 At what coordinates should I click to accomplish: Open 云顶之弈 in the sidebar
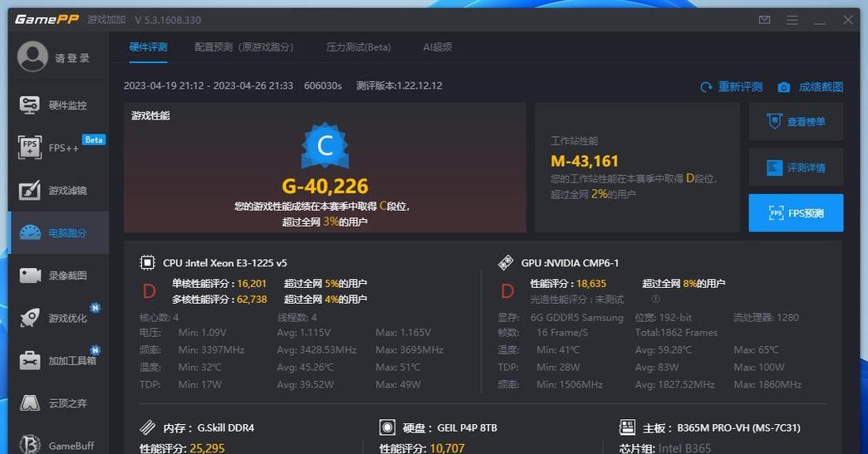pyautogui.click(x=58, y=403)
